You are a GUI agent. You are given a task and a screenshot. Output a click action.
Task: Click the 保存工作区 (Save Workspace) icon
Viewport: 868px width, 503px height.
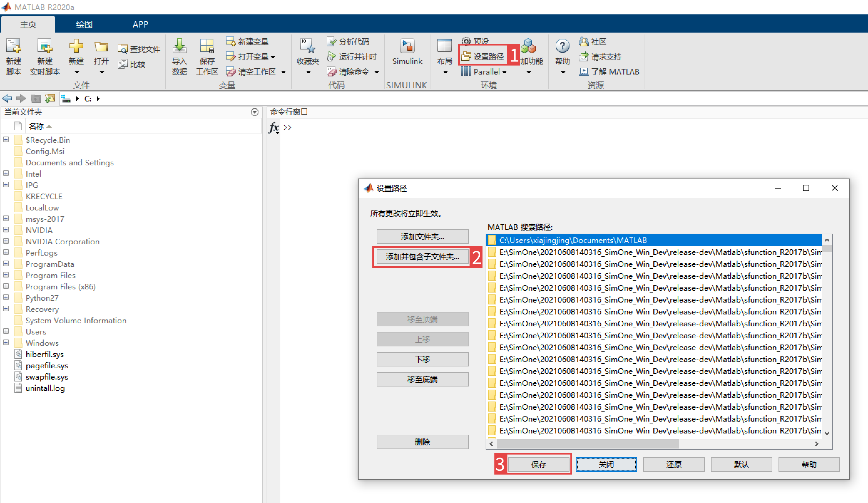click(207, 46)
